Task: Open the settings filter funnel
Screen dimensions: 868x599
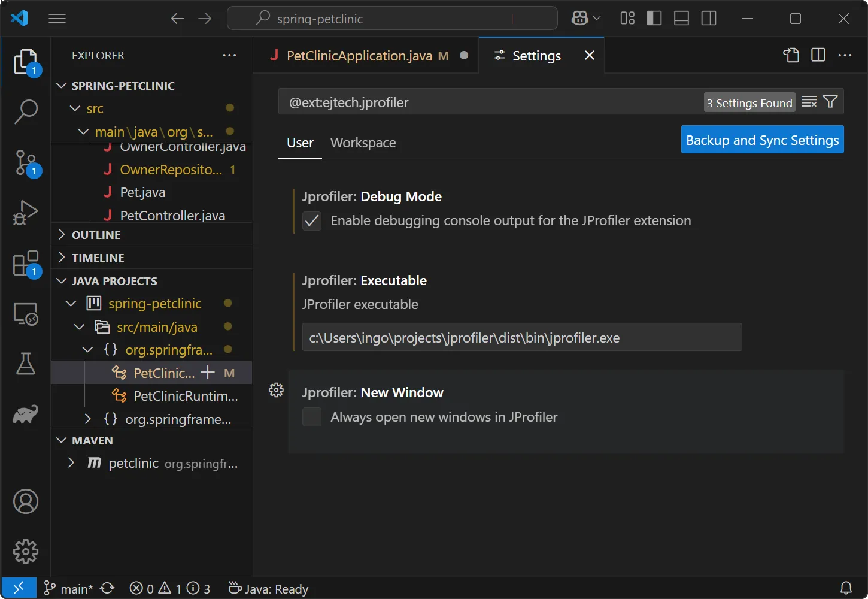Action: click(x=830, y=102)
